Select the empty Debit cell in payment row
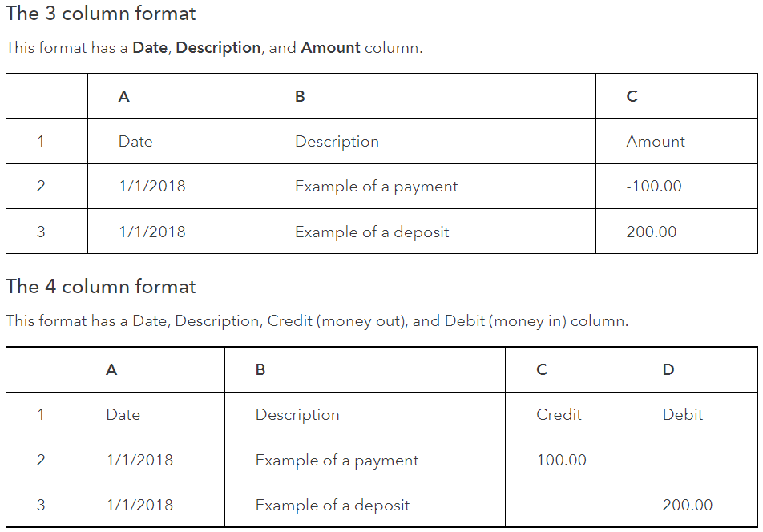 click(x=694, y=460)
